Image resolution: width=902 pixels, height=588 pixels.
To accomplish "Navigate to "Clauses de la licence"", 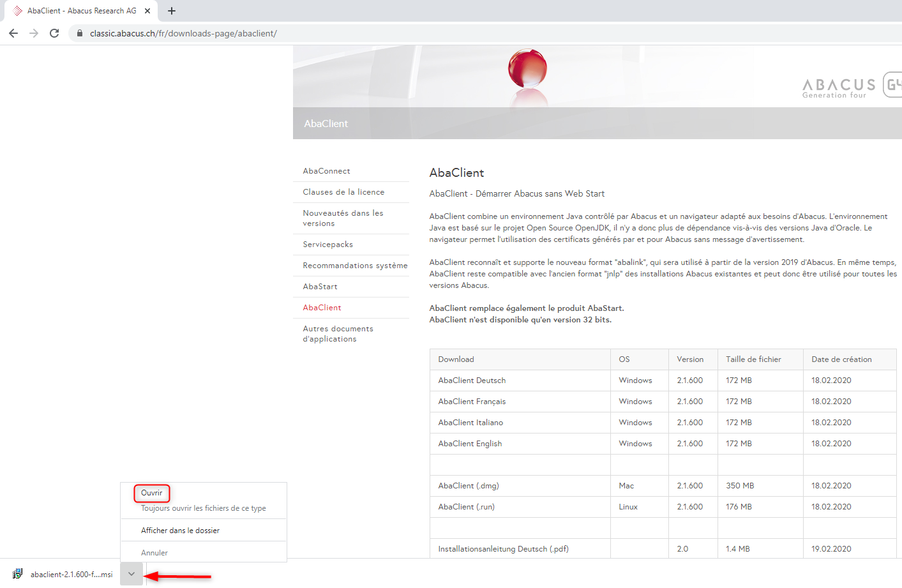I will tap(343, 192).
